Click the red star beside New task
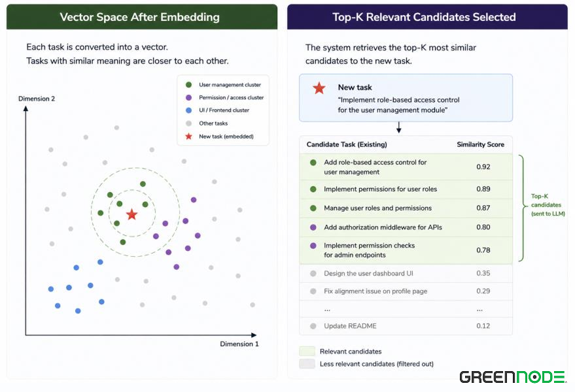The width and height of the screenshot is (575, 392). point(319,88)
